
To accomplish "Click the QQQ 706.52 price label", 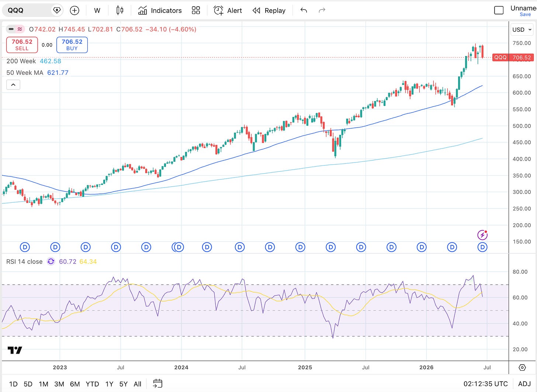I will pos(513,57).
